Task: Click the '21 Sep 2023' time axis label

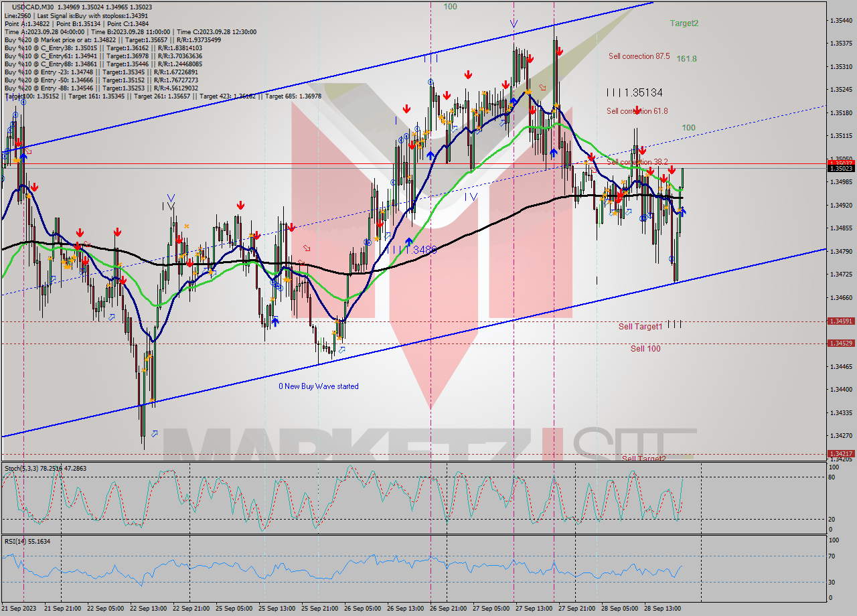Action: (x=19, y=609)
